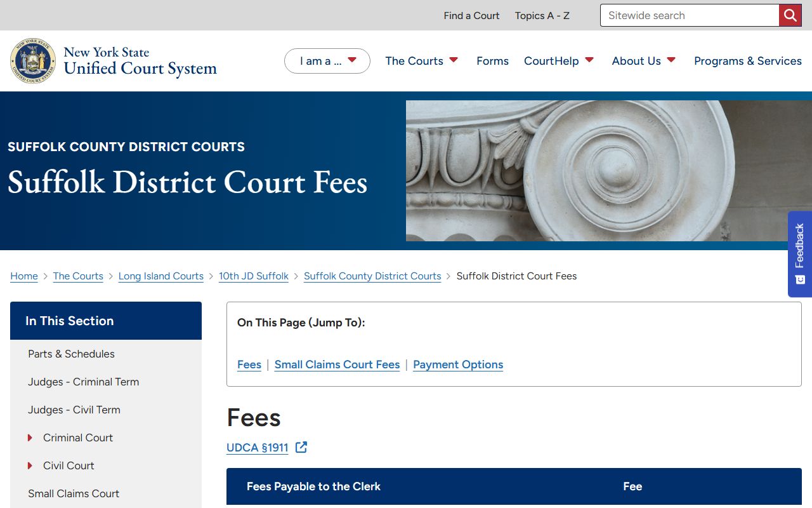Open the external link icon beside UDCA §1911
Screen dimensions: 812x508
click(301, 448)
